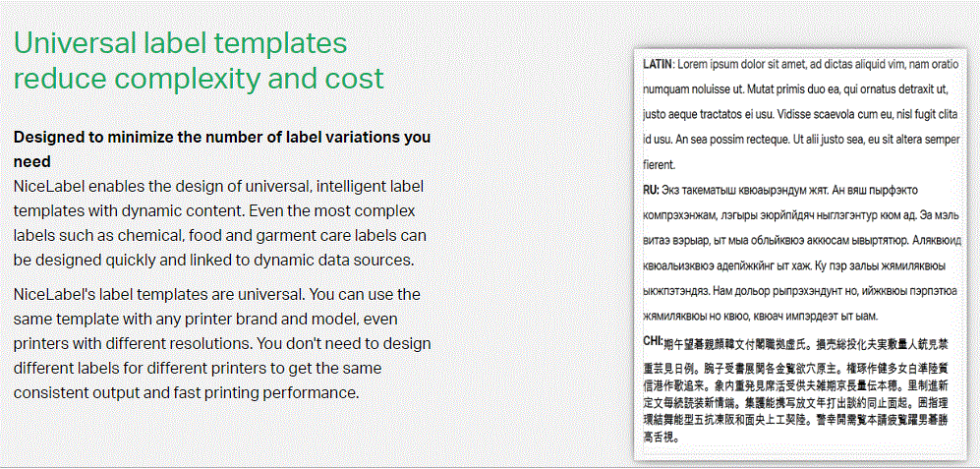The image size is (980, 469).
Task: Click the 'LATIN:' Lorem ipsum text block
Action: (x=801, y=114)
